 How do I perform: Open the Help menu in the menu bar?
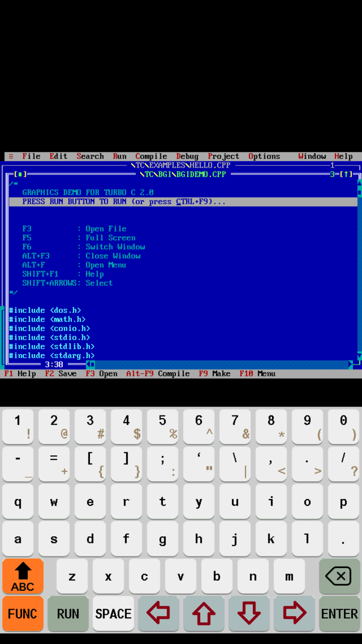pyautogui.click(x=343, y=156)
